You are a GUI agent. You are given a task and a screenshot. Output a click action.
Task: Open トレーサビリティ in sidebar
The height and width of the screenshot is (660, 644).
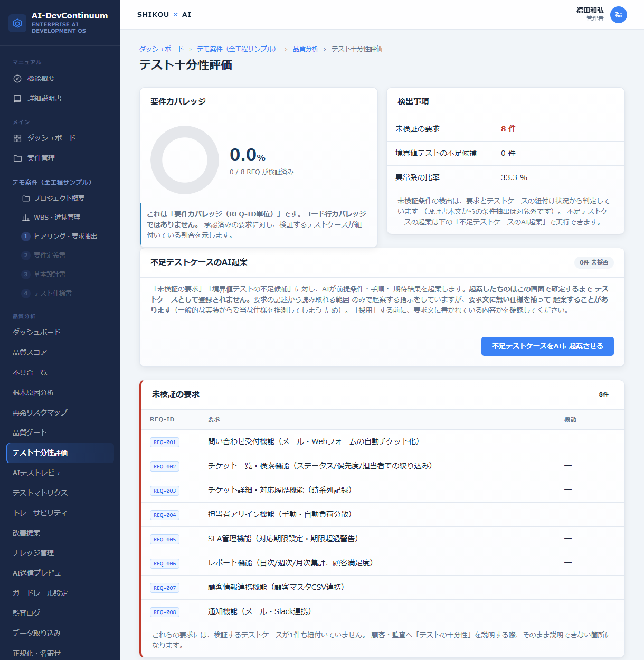pos(60,513)
